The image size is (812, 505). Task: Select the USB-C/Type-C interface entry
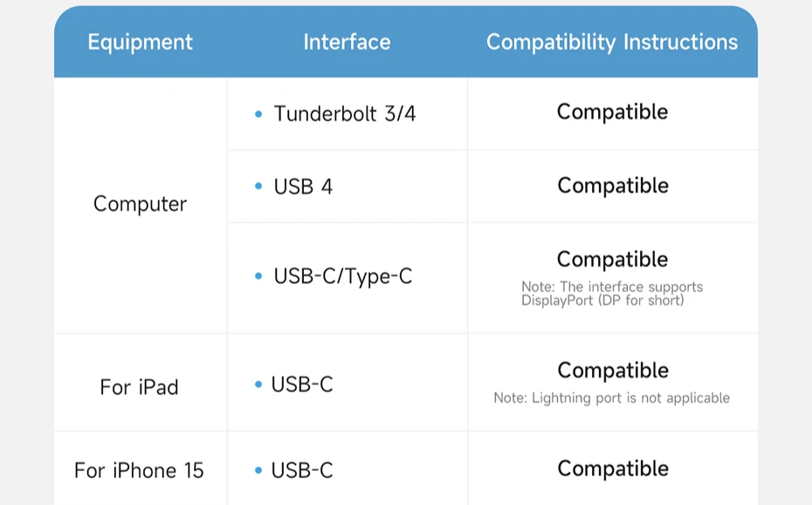[x=343, y=277]
